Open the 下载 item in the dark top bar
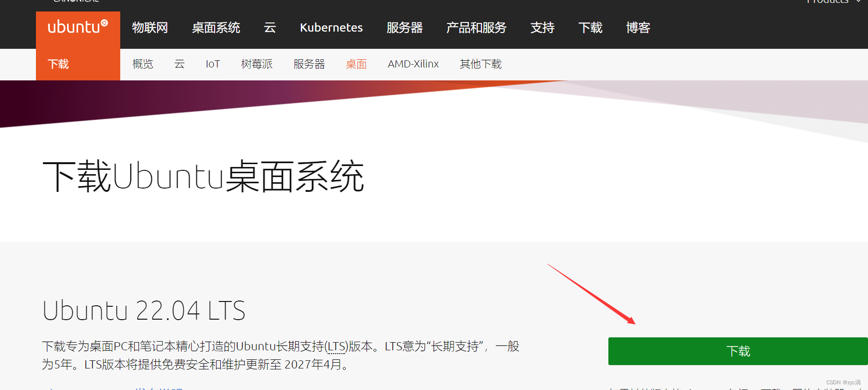 pyautogui.click(x=591, y=28)
